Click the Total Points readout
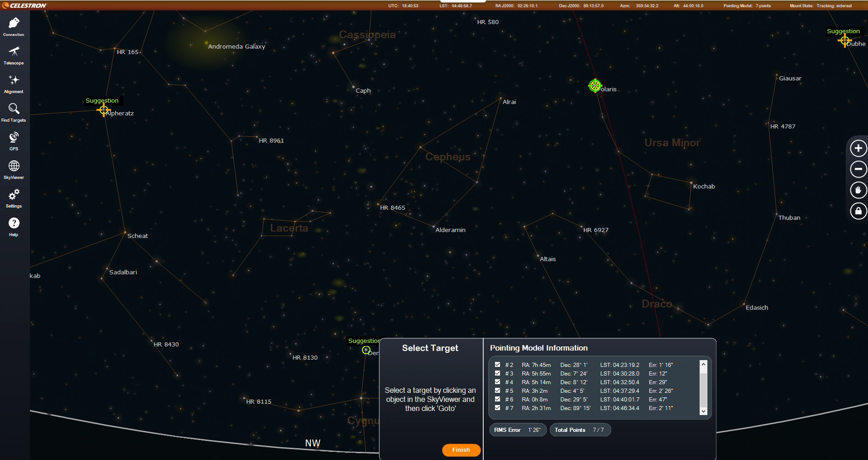This screenshot has height=460, width=868. (580, 430)
